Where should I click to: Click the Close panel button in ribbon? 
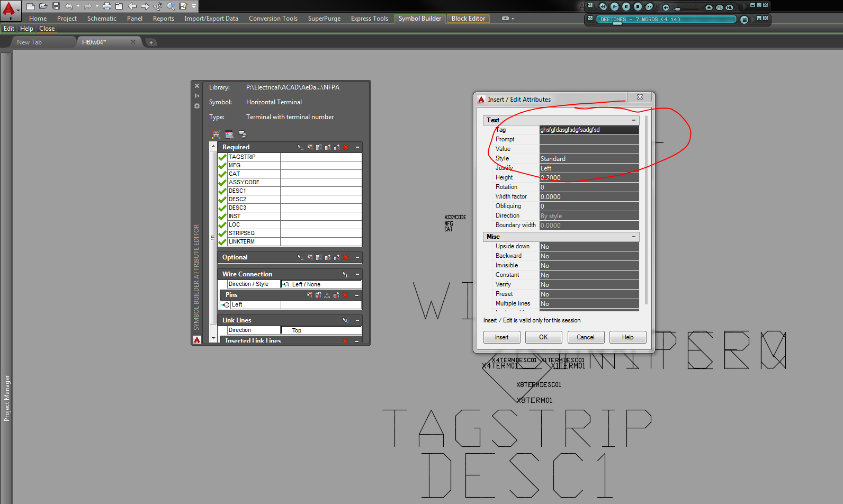pyautogui.click(x=47, y=29)
